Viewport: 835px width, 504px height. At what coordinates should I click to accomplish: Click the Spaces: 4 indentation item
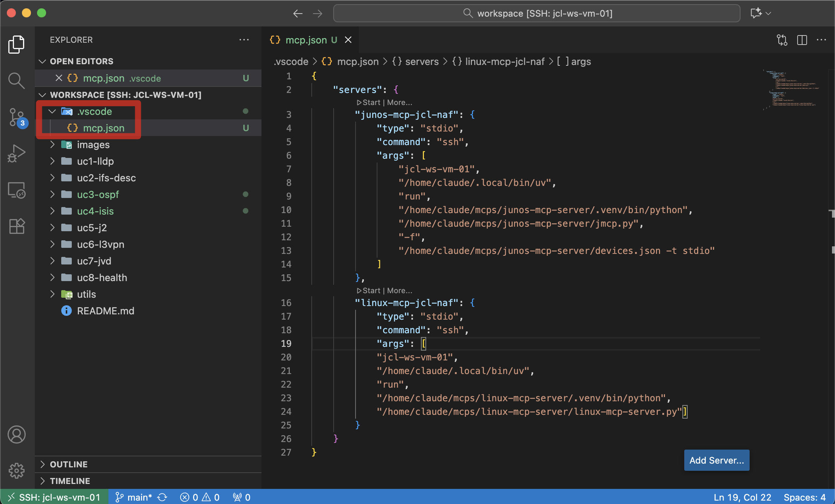804,497
